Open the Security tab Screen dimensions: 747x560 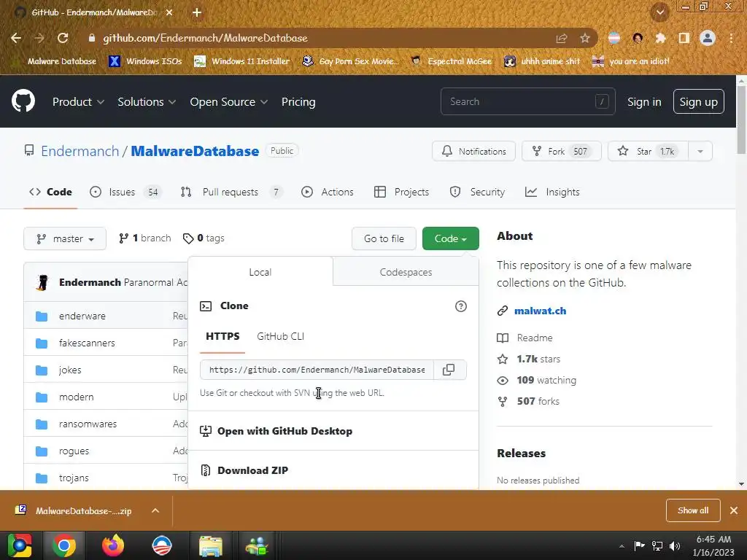pos(477,192)
